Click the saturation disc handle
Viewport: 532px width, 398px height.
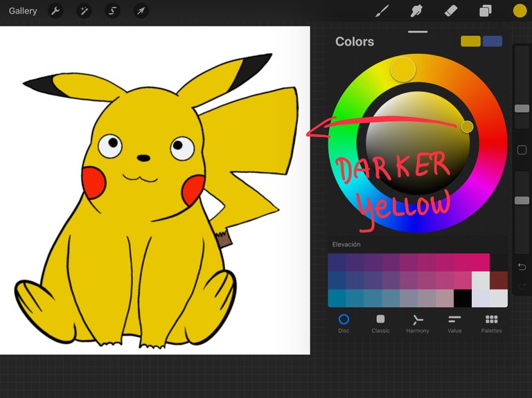(x=467, y=127)
